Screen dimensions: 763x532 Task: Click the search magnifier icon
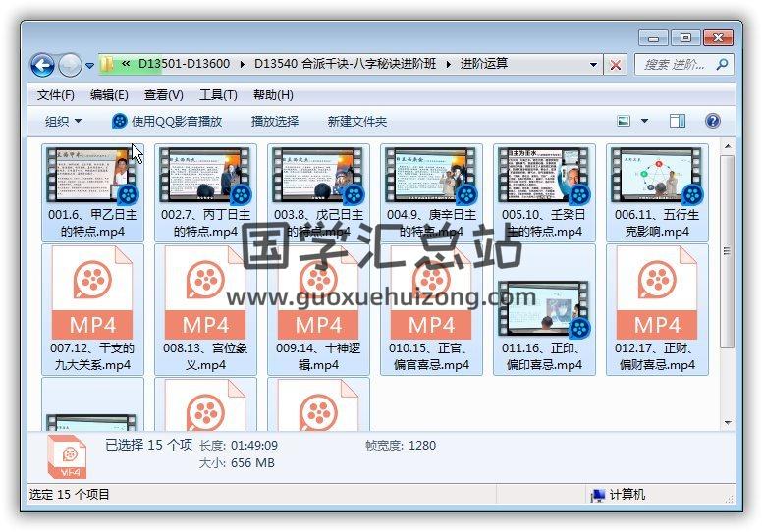(x=722, y=65)
